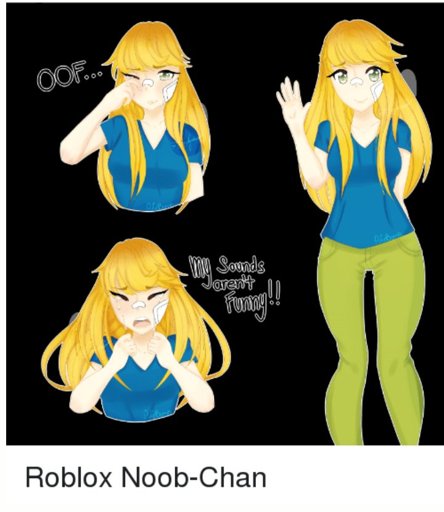Click the nose bandage on standing character
The height and width of the screenshot is (512, 444).
(x=357, y=81)
